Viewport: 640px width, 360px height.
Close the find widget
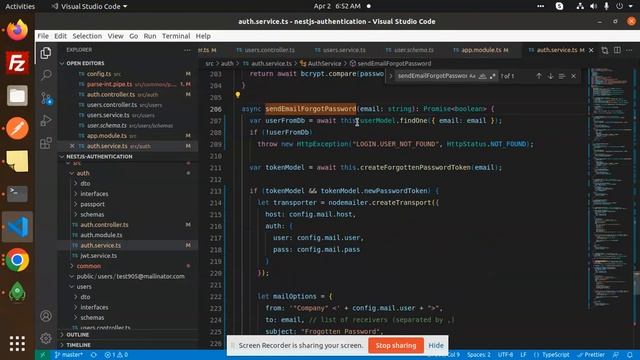tap(573, 76)
